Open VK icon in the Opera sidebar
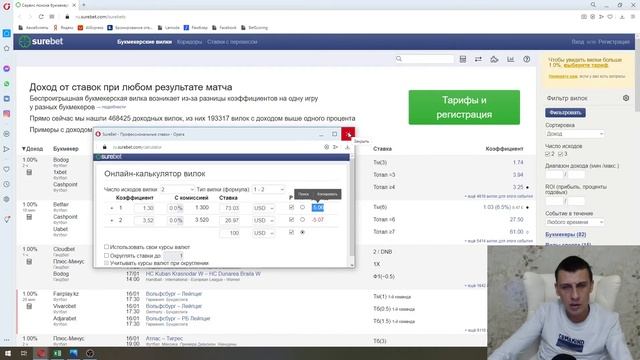The width and height of the screenshot is (640, 360). click(7, 99)
